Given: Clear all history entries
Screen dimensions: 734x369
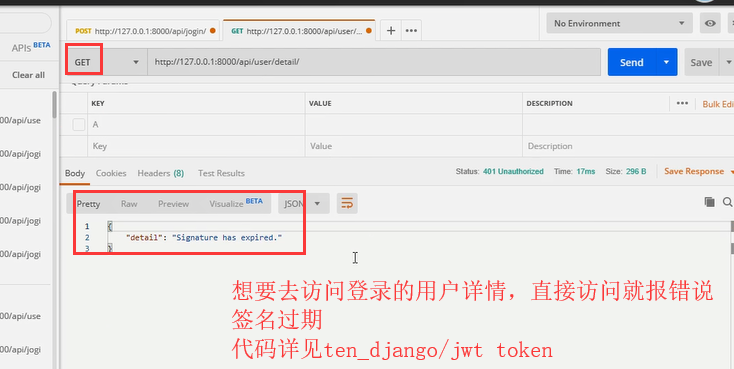Looking at the screenshot, I should point(29,75).
